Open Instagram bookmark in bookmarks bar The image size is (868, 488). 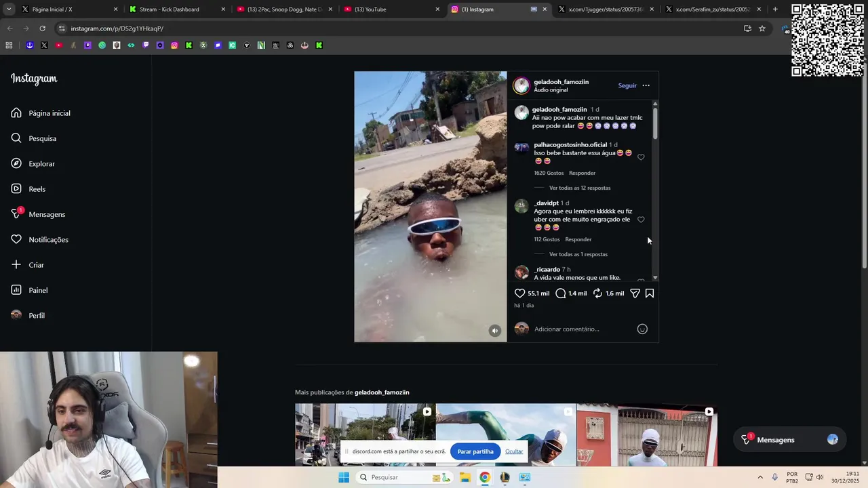(174, 45)
